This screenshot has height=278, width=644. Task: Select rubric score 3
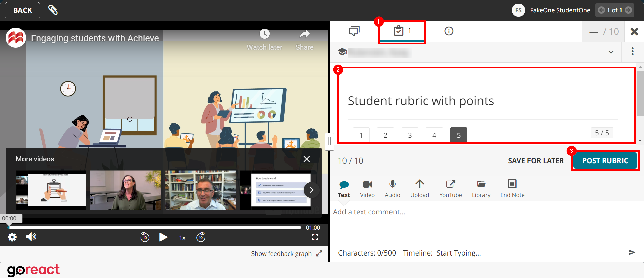coord(410,135)
